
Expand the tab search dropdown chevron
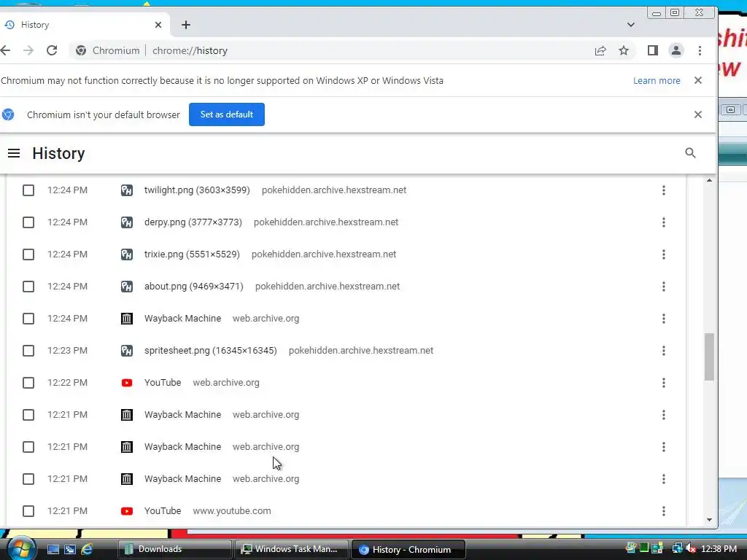click(631, 25)
